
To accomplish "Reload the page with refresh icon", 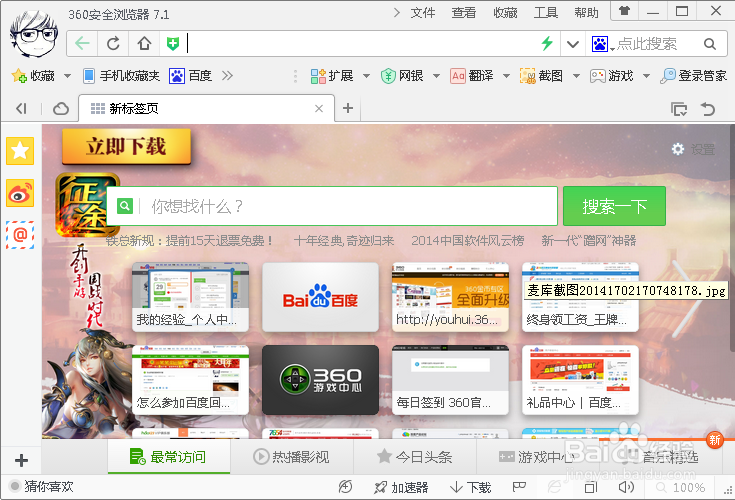I will pyautogui.click(x=113, y=44).
